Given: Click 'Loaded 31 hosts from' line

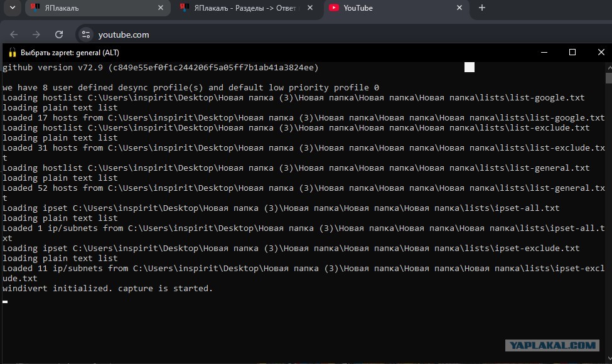Looking at the screenshot, I should pos(303,153).
